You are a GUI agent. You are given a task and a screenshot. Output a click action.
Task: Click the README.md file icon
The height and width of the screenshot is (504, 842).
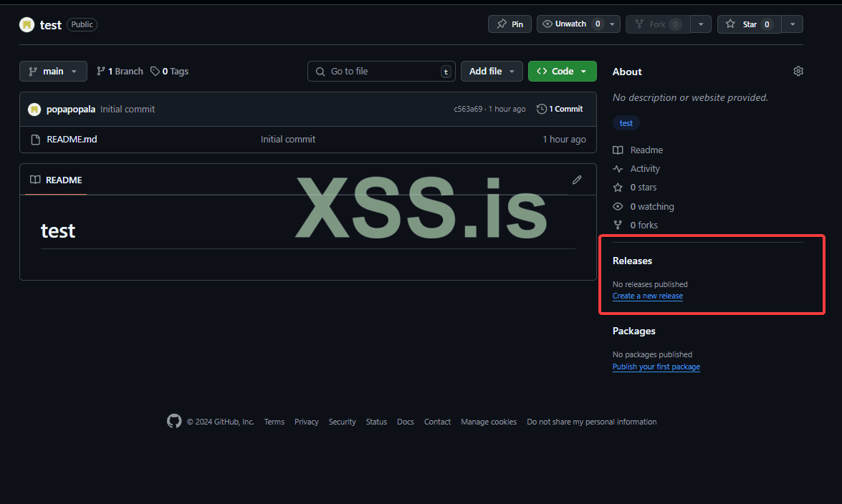[x=35, y=140]
